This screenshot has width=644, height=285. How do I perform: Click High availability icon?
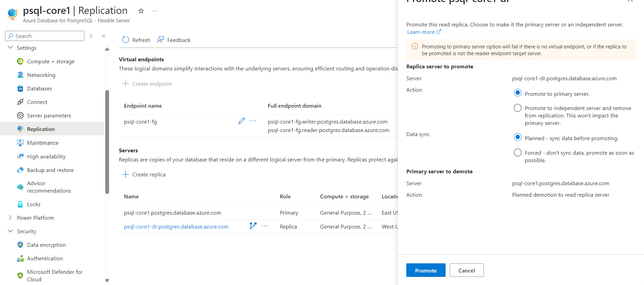coord(20,156)
